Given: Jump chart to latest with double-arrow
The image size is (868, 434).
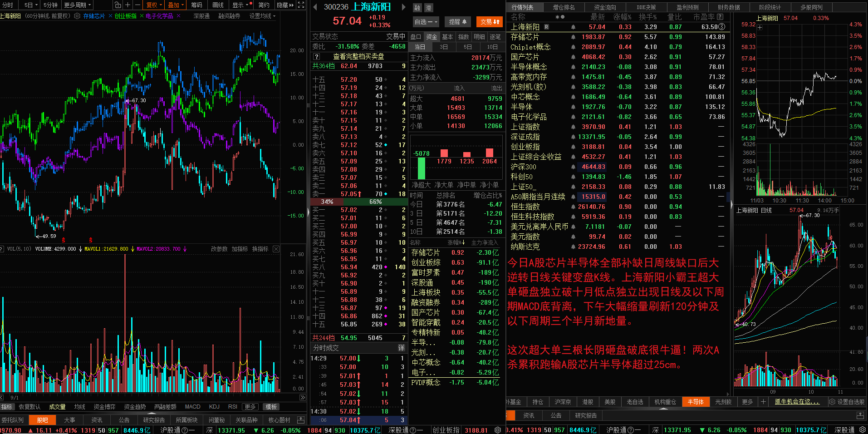Looking at the screenshot, I should coord(303,398).
